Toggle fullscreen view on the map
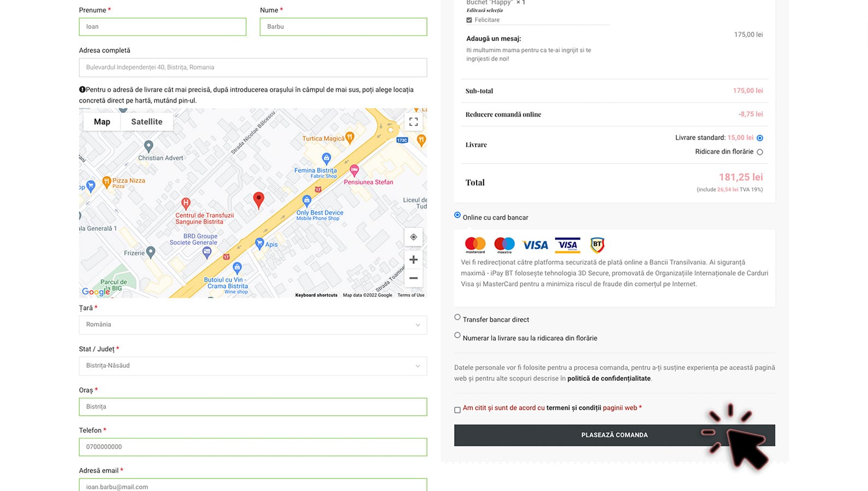Screen dimensions: 868x491 (x=413, y=122)
